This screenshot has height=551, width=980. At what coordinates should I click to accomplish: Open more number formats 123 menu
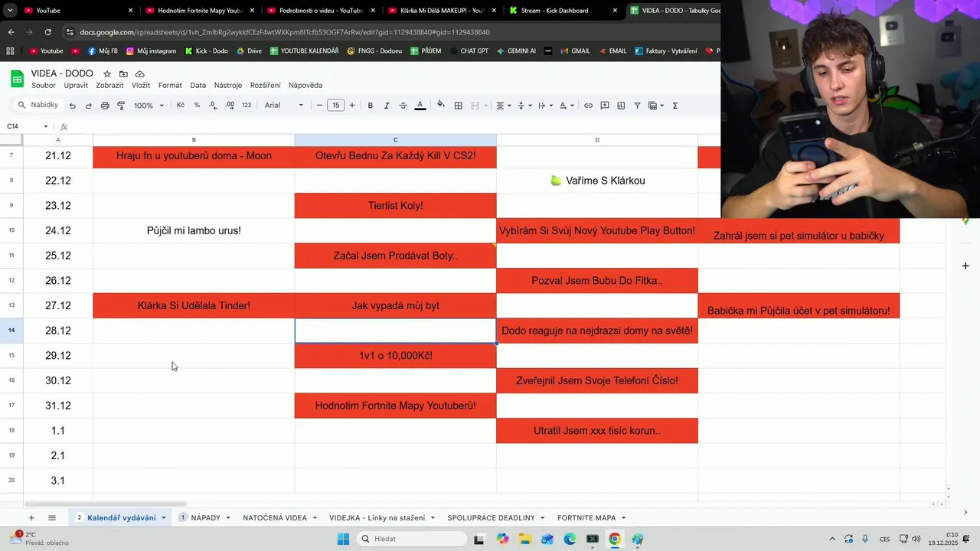click(247, 106)
